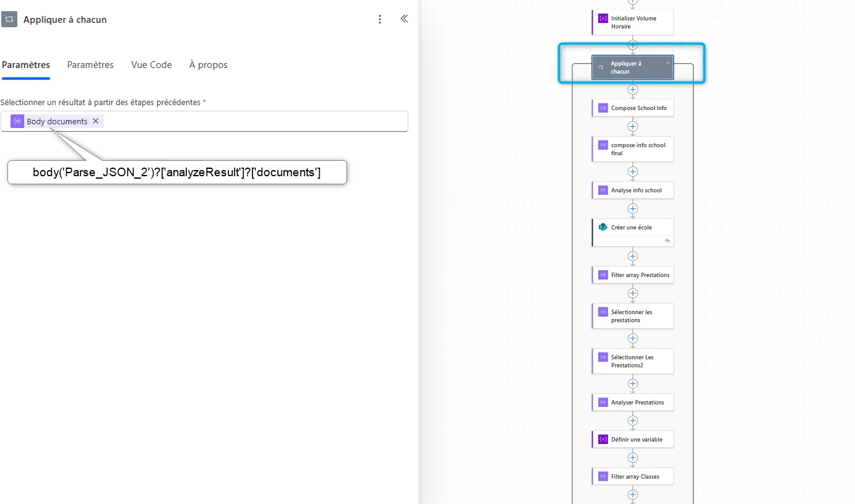Click the connection link icon in Créer une école
This screenshot has width=855, height=504.
(x=668, y=240)
